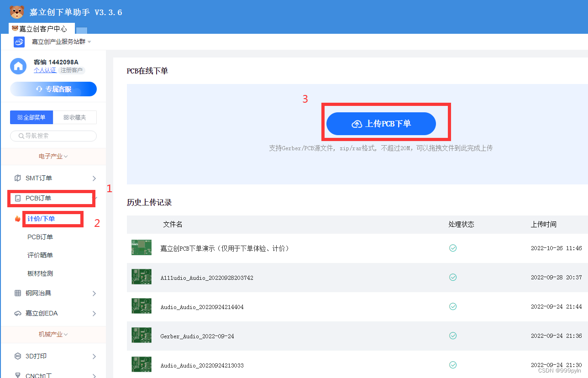Open 评价晒单 submenu item
Viewport: 588px width, 378px height.
[x=40, y=255]
